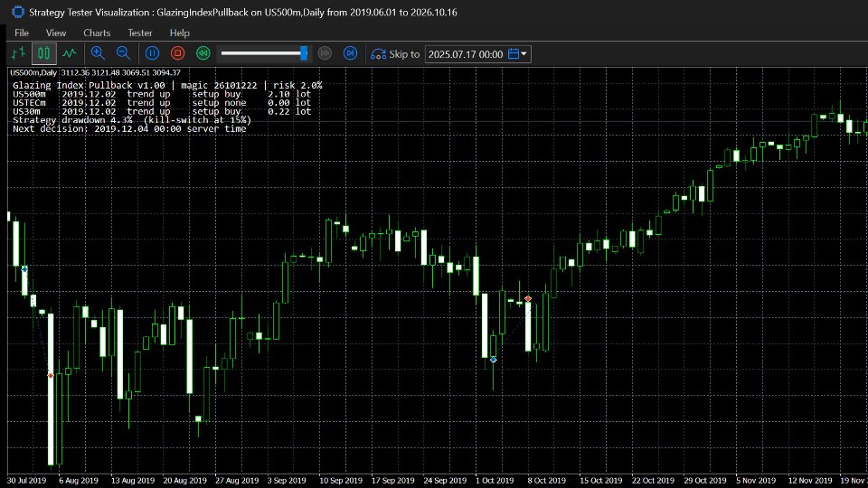
Task: Select the 'Next decision: 2019.12.04' text line
Action: [x=129, y=129]
